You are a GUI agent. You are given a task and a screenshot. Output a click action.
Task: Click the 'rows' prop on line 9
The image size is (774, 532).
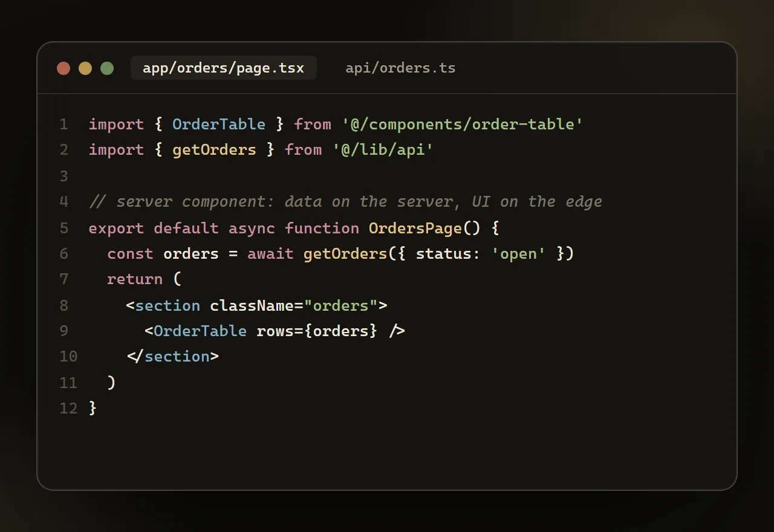(x=275, y=331)
